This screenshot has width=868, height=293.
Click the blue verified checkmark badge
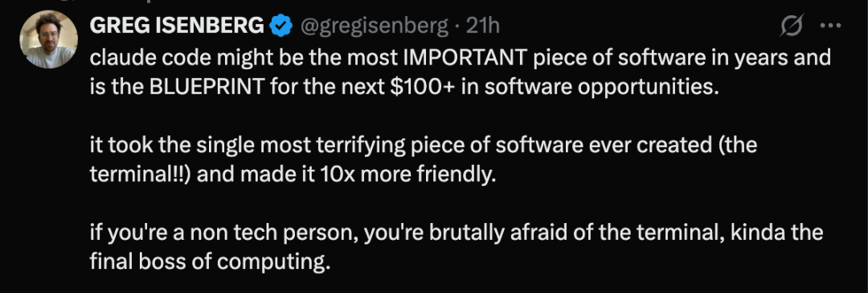coord(282,26)
